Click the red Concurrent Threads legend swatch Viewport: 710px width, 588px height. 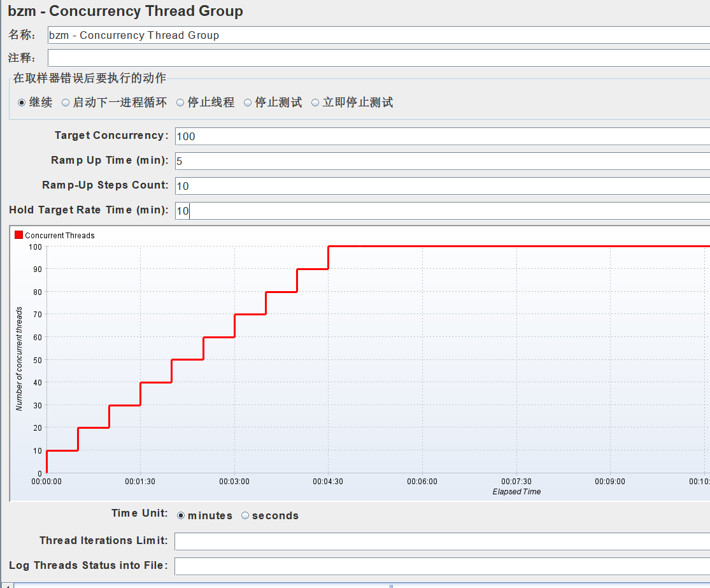point(18,234)
